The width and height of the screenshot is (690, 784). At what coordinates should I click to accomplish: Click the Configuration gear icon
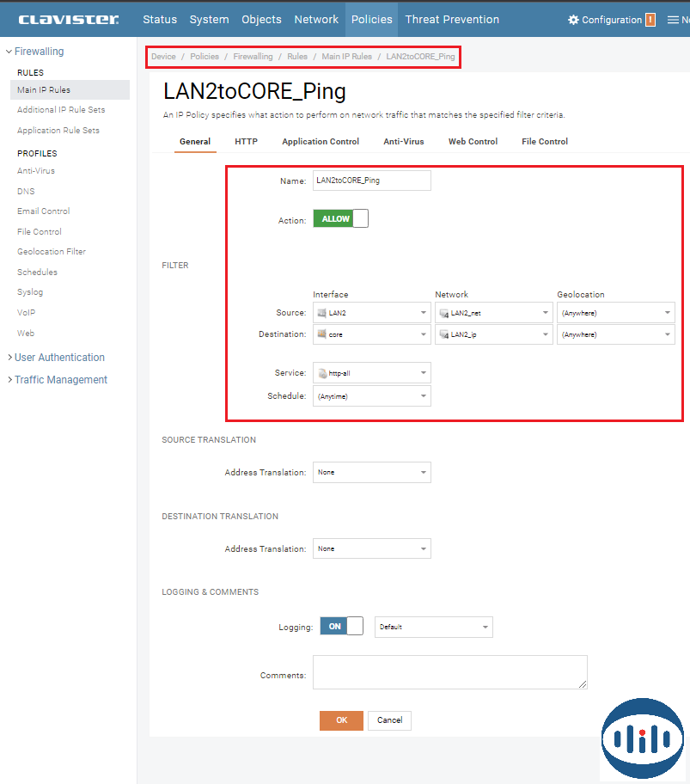[x=573, y=20]
